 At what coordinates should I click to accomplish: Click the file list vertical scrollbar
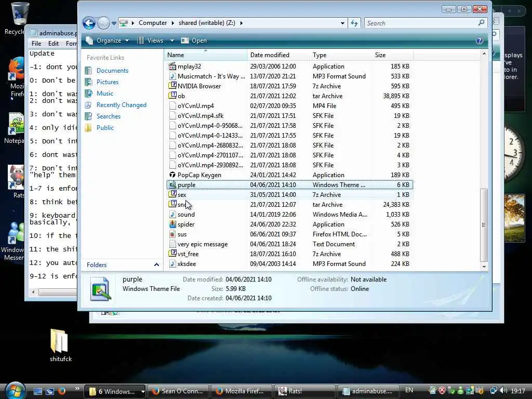click(x=484, y=224)
